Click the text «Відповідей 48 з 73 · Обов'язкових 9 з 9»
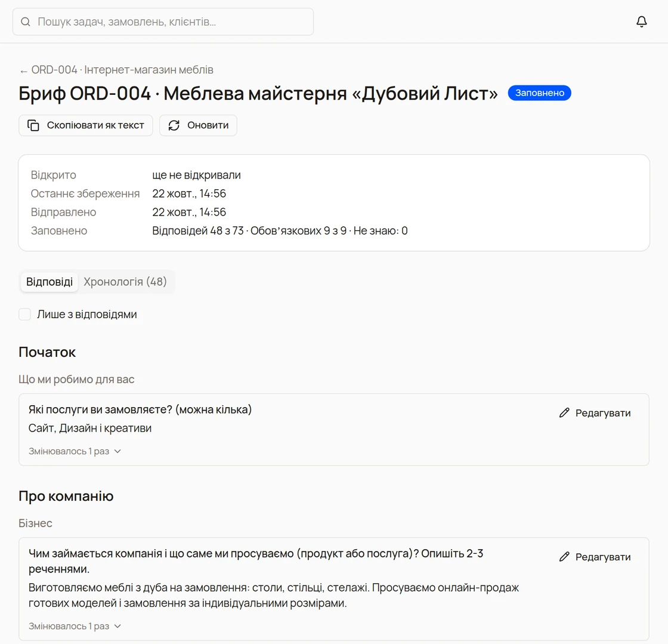 [250, 231]
